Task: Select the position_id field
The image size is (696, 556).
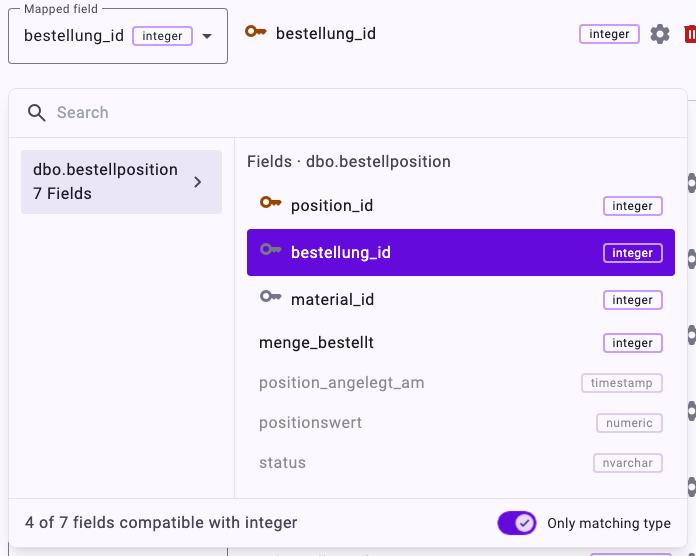Action: [x=461, y=206]
